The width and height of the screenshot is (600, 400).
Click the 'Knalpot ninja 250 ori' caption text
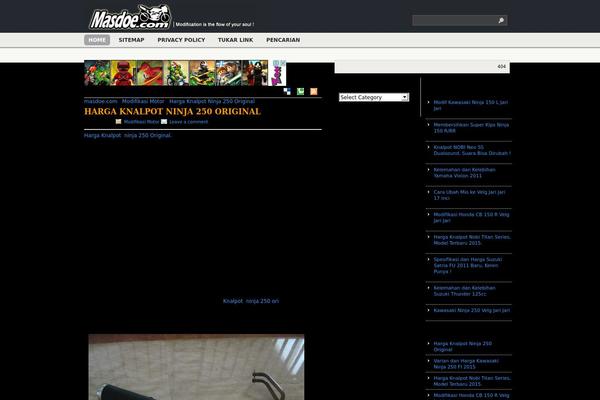pyautogui.click(x=251, y=301)
